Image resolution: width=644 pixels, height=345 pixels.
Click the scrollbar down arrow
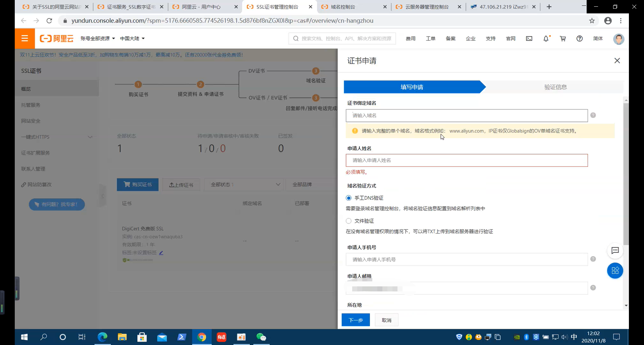click(626, 306)
